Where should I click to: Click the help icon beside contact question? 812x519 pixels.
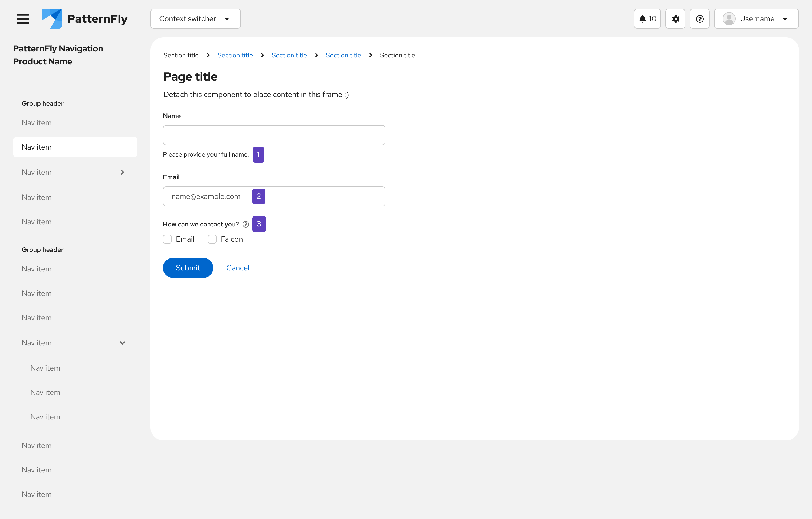click(x=246, y=224)
